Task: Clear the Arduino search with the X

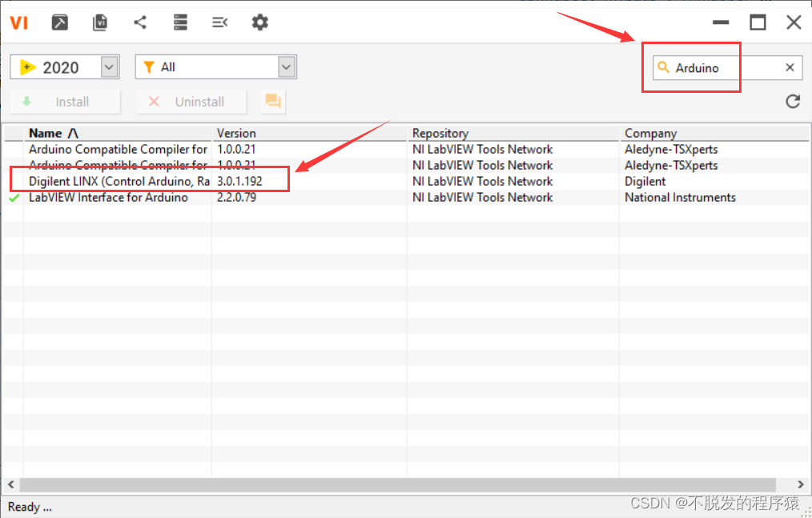Action: click(789, 67)
